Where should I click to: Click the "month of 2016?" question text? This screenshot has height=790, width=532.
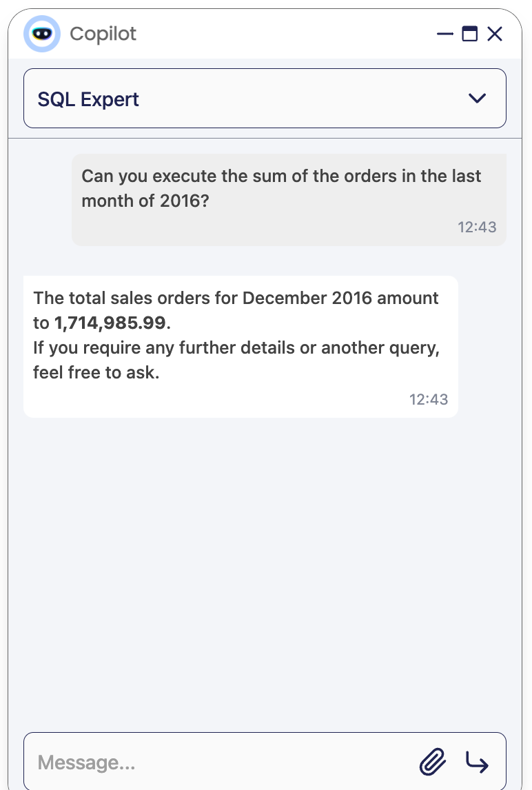point(145,201)
